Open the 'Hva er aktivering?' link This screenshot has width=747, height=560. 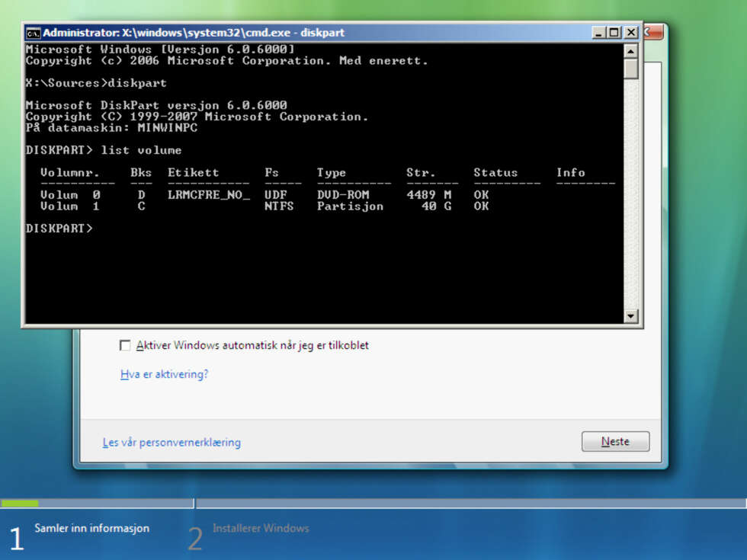(165, 374)
